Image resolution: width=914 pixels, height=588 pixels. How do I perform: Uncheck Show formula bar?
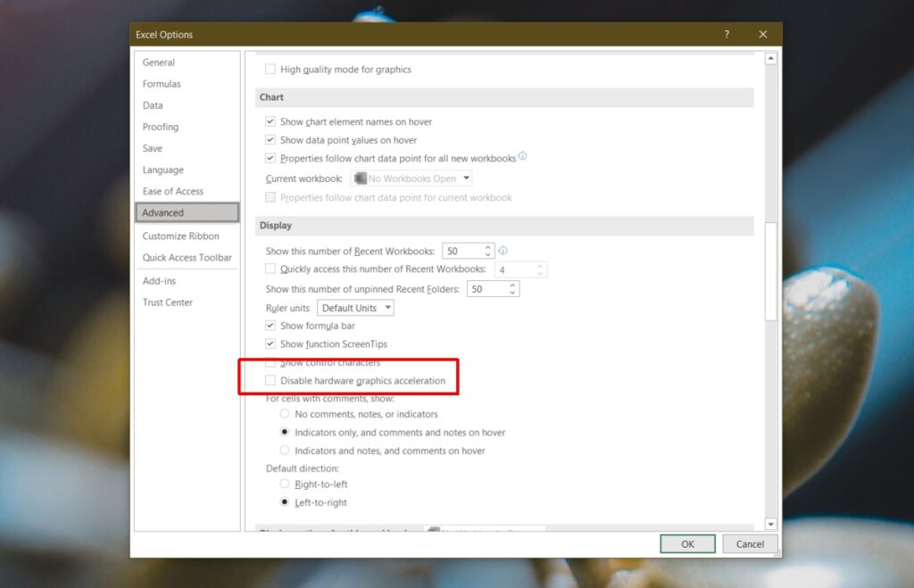coord(270,326)
